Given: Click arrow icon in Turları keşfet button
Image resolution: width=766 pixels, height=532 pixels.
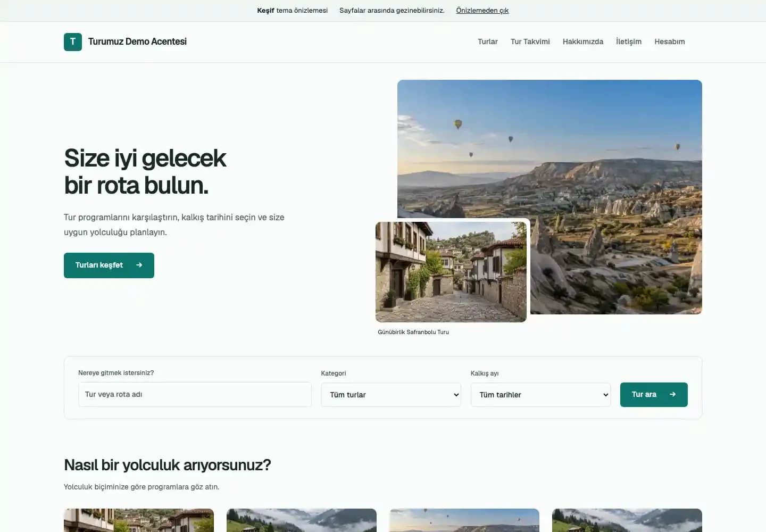Looking at the screenshot, I should pos(139,265).
